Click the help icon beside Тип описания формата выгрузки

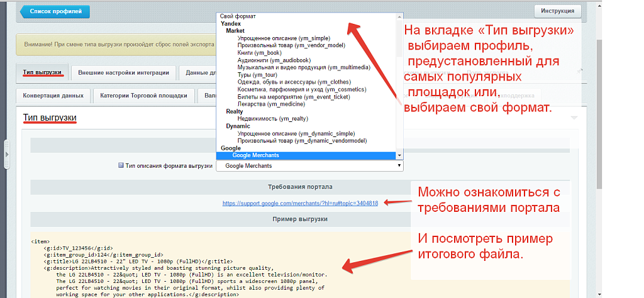click(x=121, y=166)
